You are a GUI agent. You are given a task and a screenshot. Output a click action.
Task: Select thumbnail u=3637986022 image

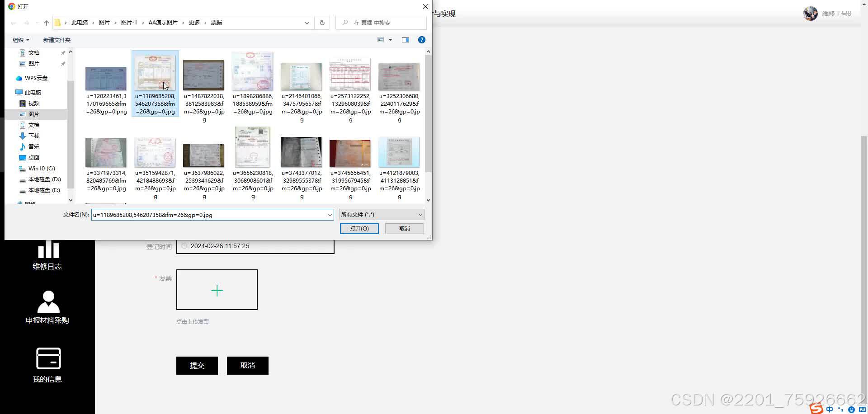pyautogui.click(x=204, y=155)
